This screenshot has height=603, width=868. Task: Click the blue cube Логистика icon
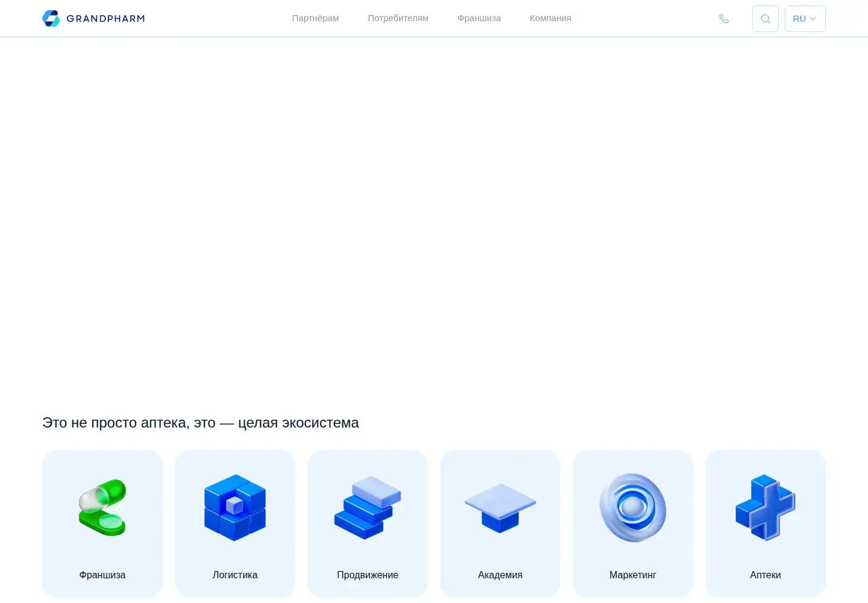click(x=235, y=508)
